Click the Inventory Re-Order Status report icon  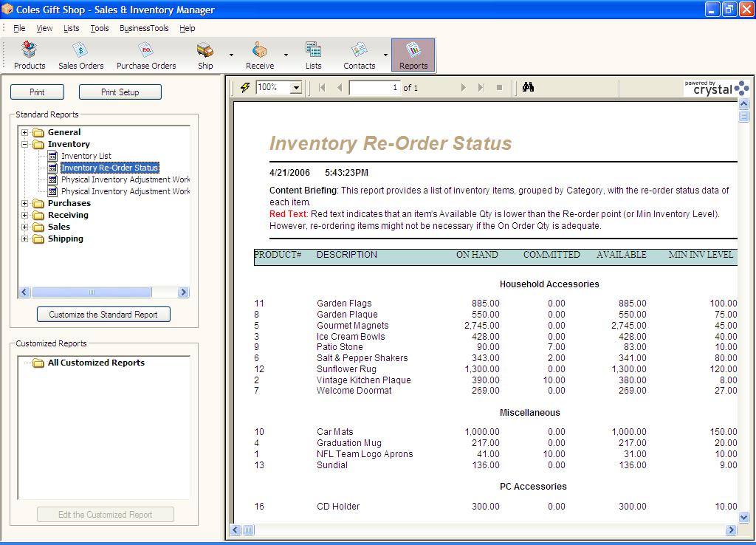[x=53, y=168]
